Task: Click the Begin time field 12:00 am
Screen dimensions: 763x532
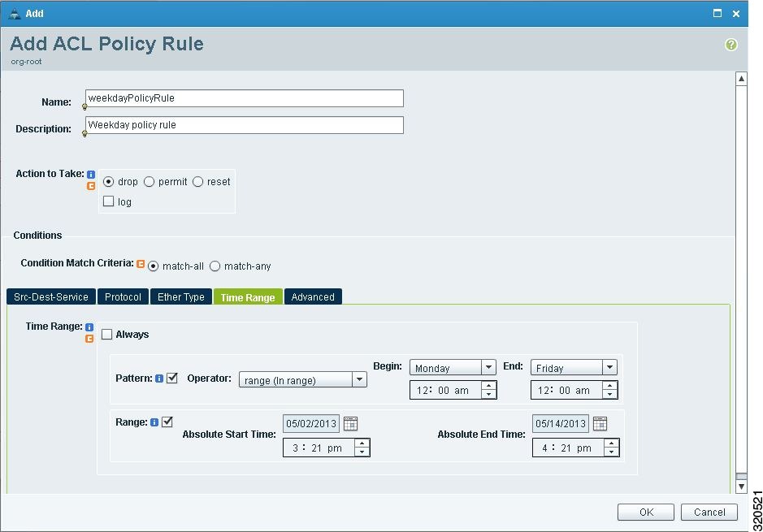Action: point(446,390)
